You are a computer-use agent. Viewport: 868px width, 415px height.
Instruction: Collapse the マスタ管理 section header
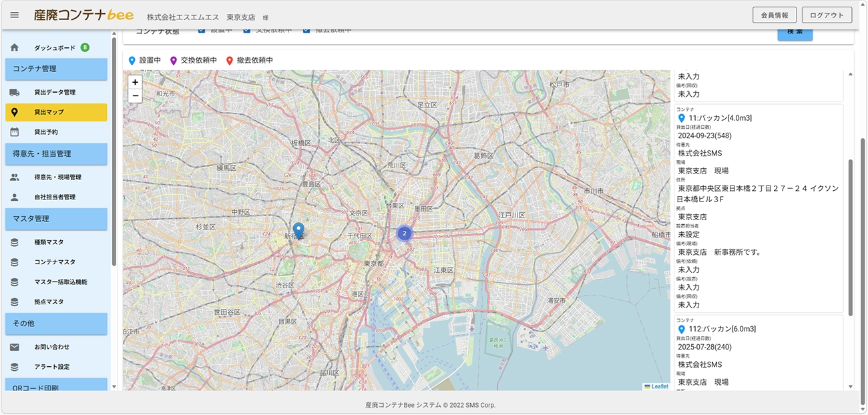[x=56, y=219]
